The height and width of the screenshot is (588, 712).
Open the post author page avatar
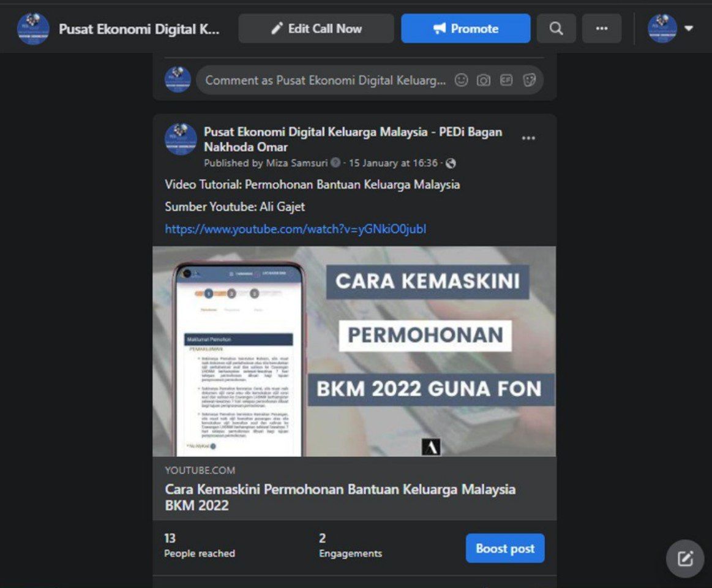[180, 139]
